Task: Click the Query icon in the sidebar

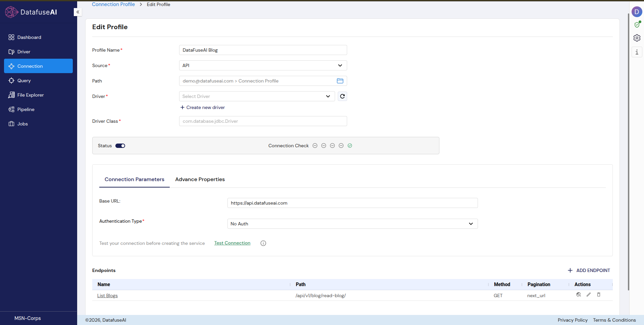Action: 11,80
